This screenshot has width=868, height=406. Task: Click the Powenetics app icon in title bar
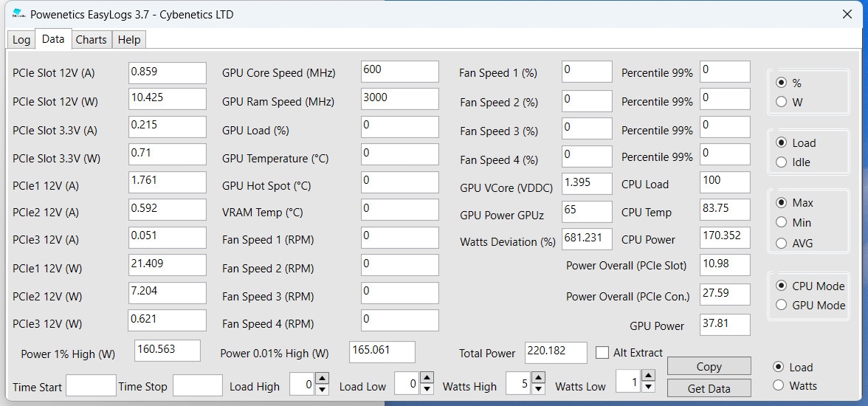click(18, 13)
